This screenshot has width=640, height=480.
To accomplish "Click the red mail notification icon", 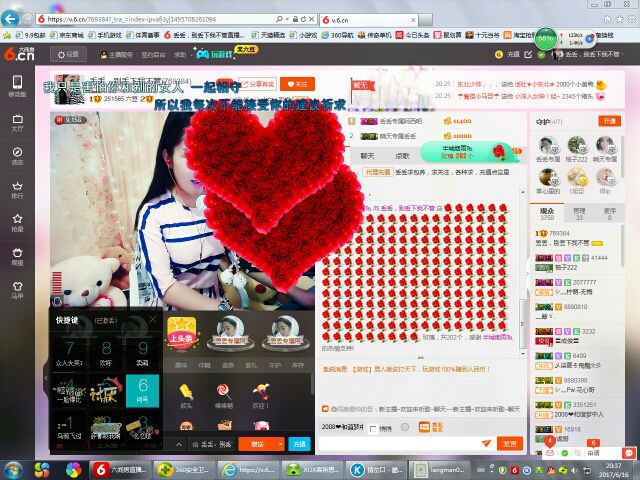I will pyautogui.click(x=550, y=453).
